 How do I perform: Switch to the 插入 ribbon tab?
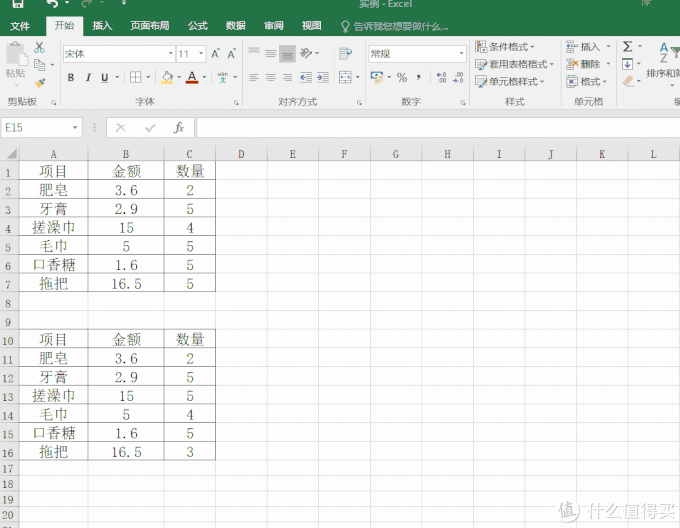tap(102, 26)
